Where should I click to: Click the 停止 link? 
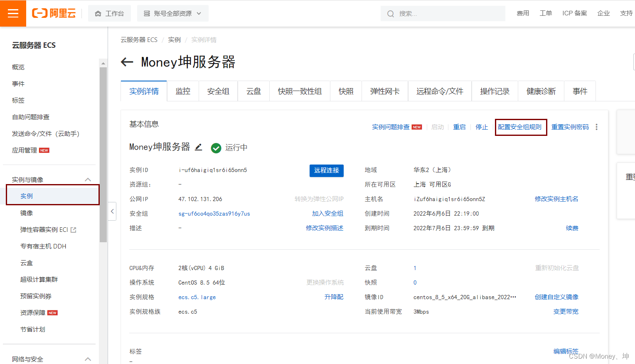point(482,127)
